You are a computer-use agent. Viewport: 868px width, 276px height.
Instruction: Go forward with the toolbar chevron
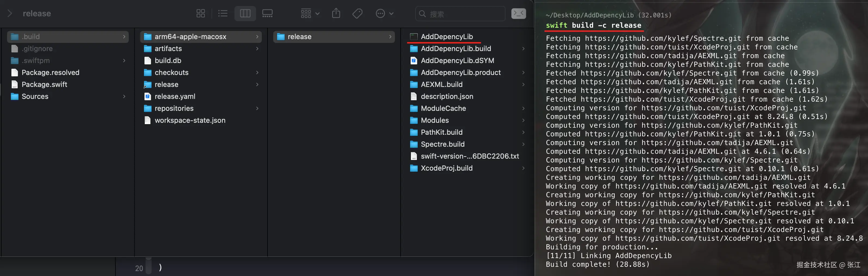tap(10, 14)
